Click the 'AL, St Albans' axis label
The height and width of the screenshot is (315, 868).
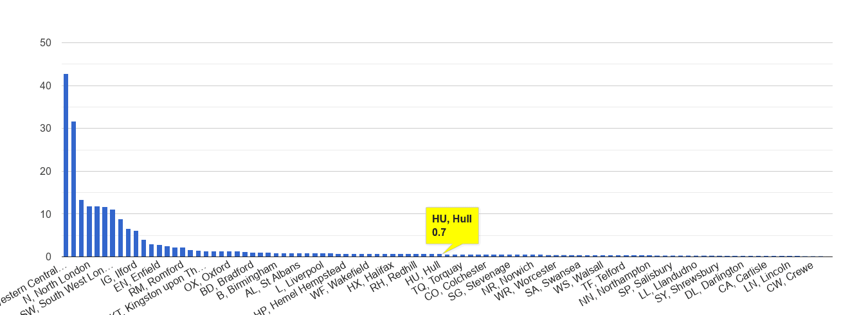tap(273, 278)
